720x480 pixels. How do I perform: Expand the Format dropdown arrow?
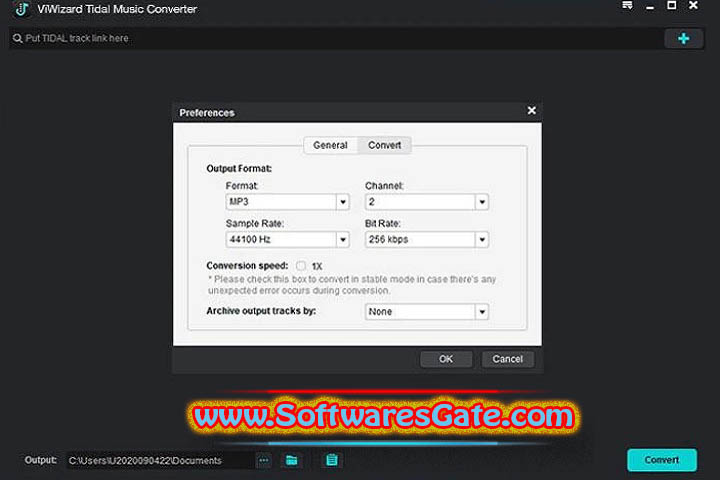coord(343,202)
